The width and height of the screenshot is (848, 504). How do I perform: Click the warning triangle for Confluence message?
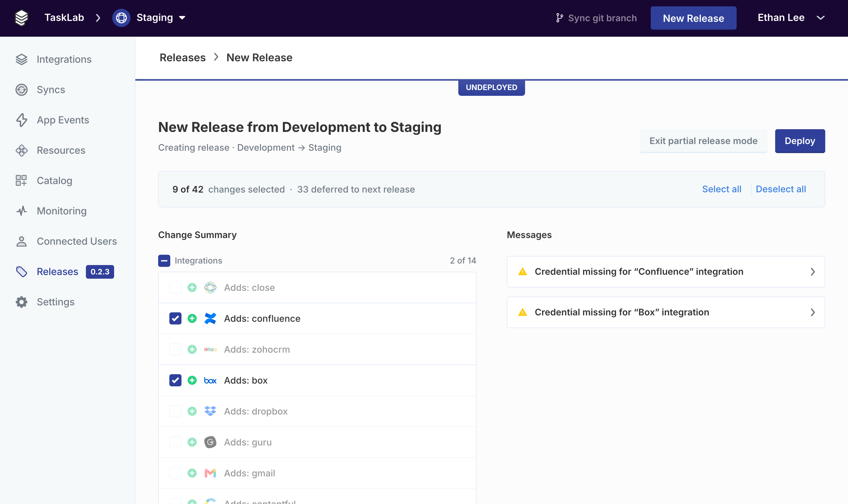tap(522, 272)
